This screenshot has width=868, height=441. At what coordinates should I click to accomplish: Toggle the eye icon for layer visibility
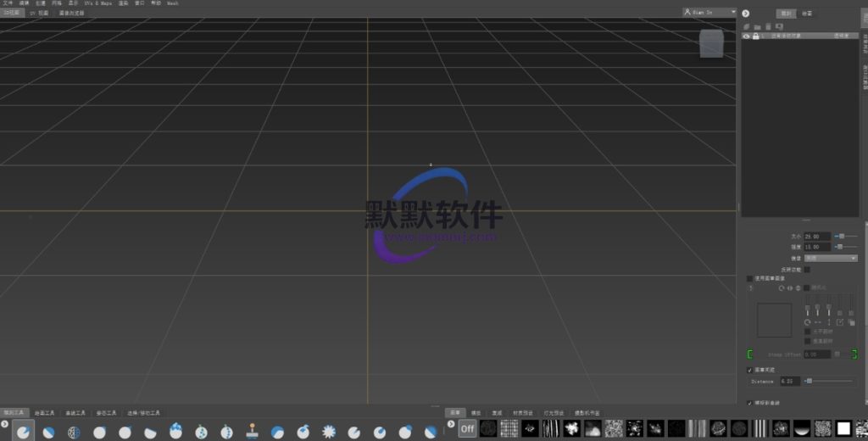[x=746, y=36]
